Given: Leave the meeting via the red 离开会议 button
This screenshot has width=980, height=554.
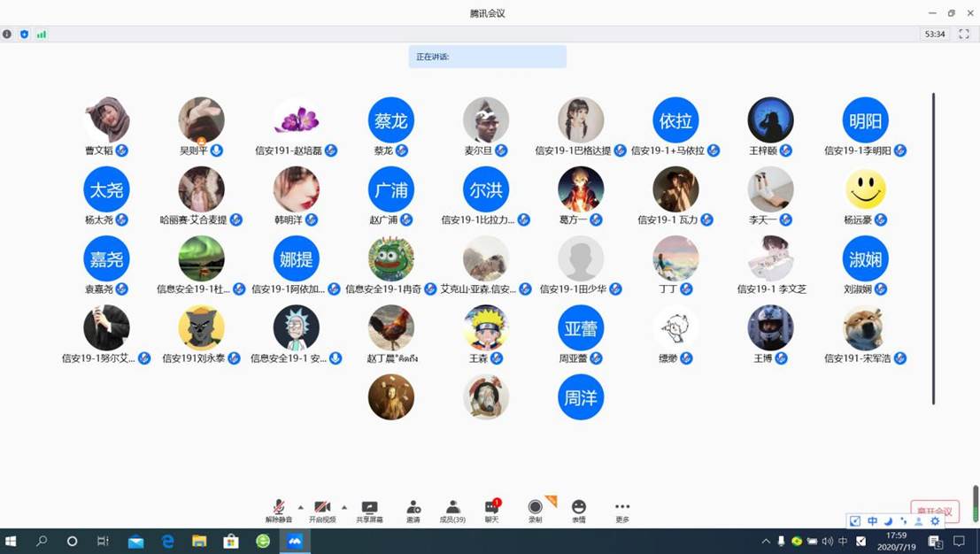Looking at the screenshot, I should [x=936, y=512].
